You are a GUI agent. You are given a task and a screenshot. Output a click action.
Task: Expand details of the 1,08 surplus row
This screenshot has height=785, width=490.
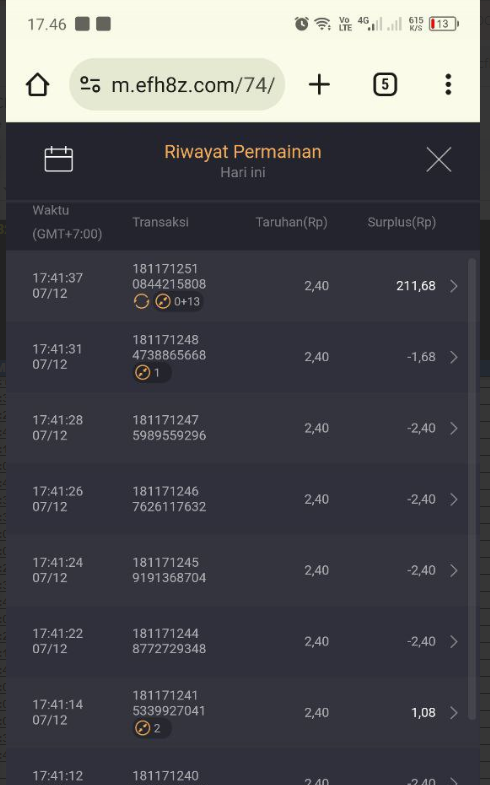click(453, 712)
